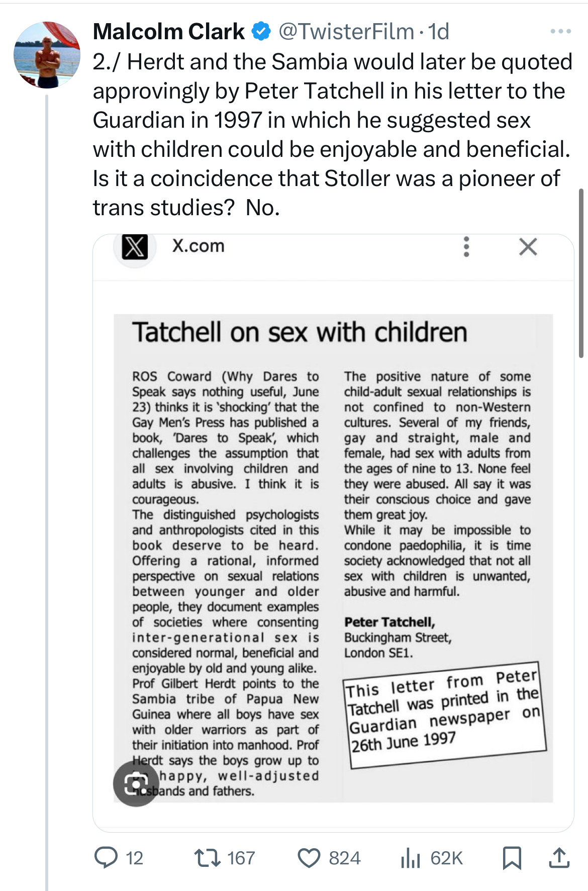Close the X.com card preview
This screenshot has height=891, width=588.
coord(528,247)
